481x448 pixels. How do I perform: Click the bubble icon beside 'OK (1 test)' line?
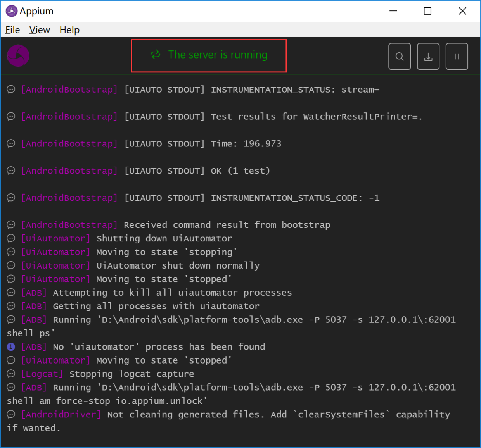pos(11,171)
